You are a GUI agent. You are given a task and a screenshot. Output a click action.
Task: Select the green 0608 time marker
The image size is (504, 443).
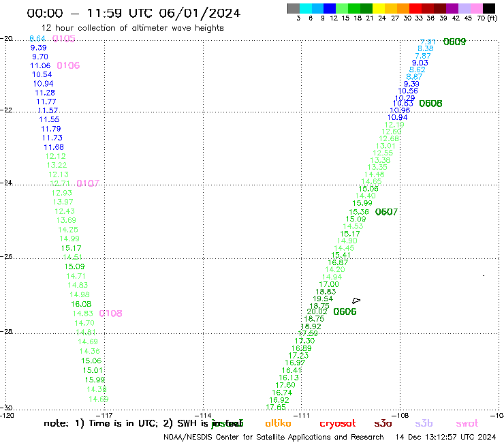[x=430, y=104]
